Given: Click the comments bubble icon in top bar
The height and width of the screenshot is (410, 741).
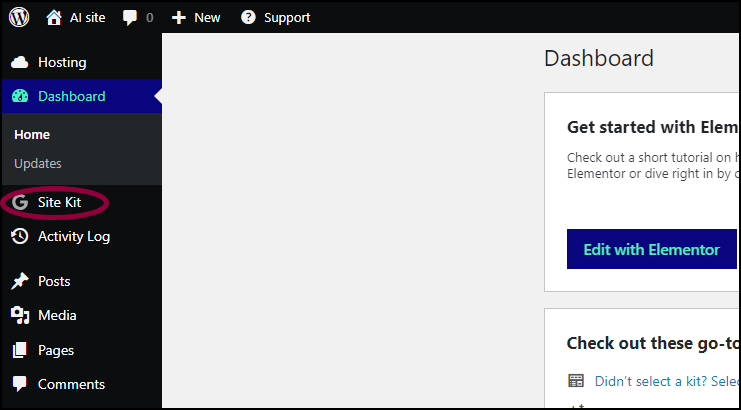Looking at the screenshot, I should [x=129, y=17].
